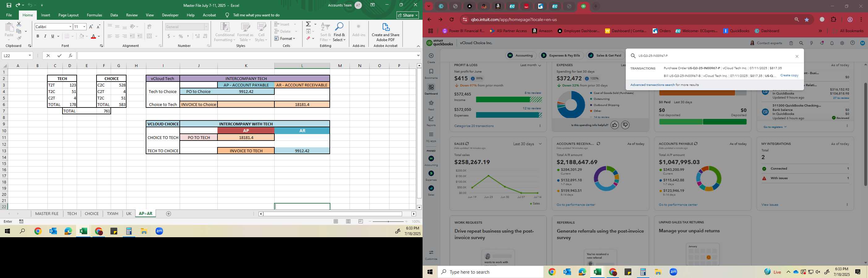
Task: Click the Center align icon in Excel ribbon
Action: click(117, 36)
